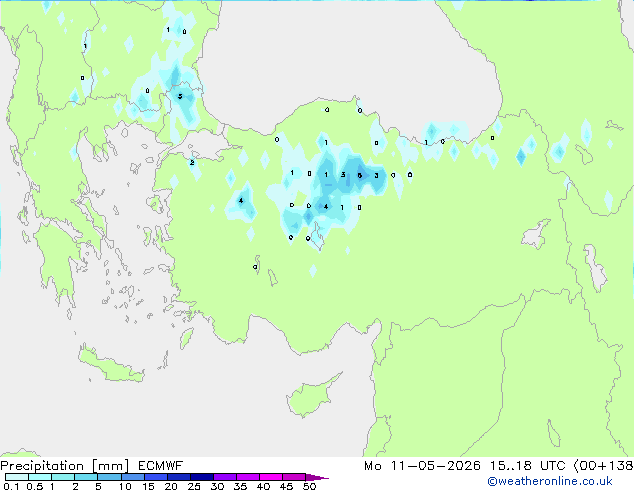Screen dimensions: 634x490
Task: Click the 'Mo 11-05-2026' forecast date
Action: tap(422, 466)
